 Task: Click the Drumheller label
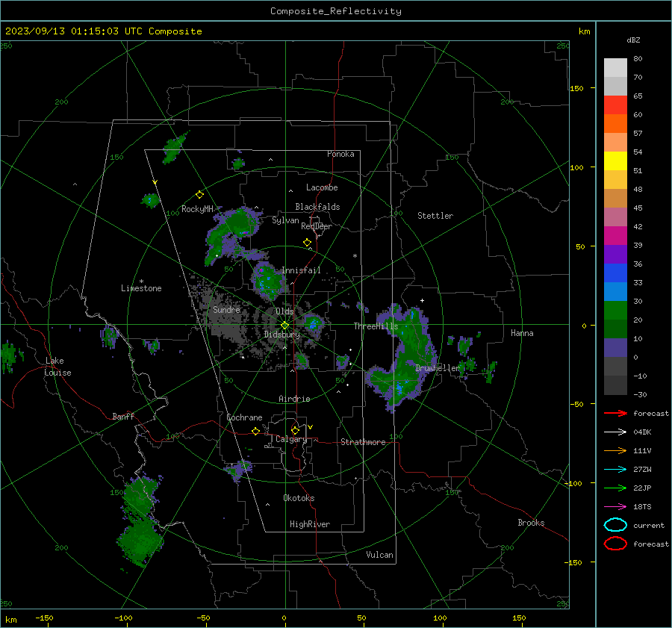[438, 368]
